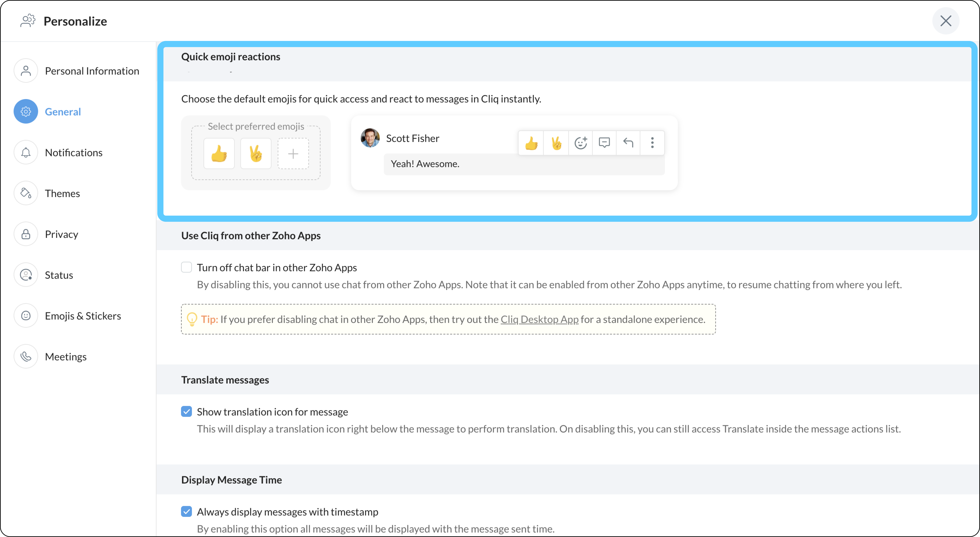Image resolution: width=980 pixels, height=537 pixels.
Task: Select the victory hand preferred emoji slot
Action: coord(256,154)
